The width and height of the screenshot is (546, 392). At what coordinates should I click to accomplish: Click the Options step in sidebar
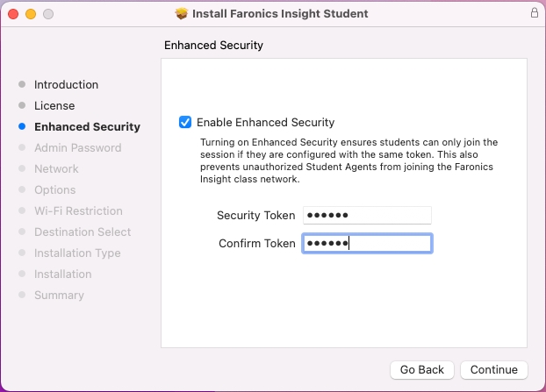click(54, 190)
